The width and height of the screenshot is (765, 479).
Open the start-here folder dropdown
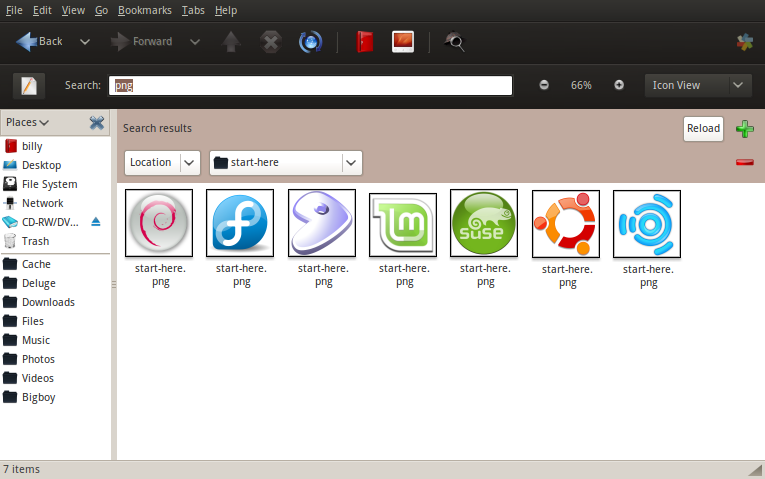click(x=286, y=162)
